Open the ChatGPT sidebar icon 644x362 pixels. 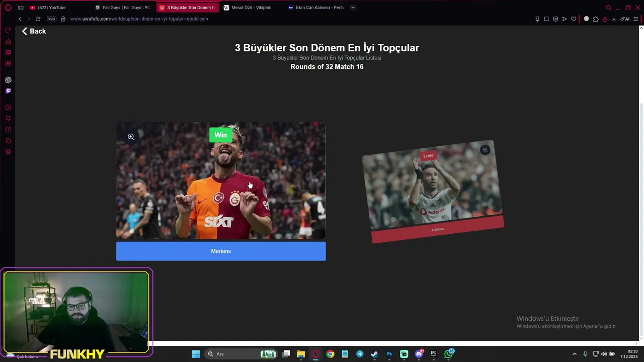8,80
